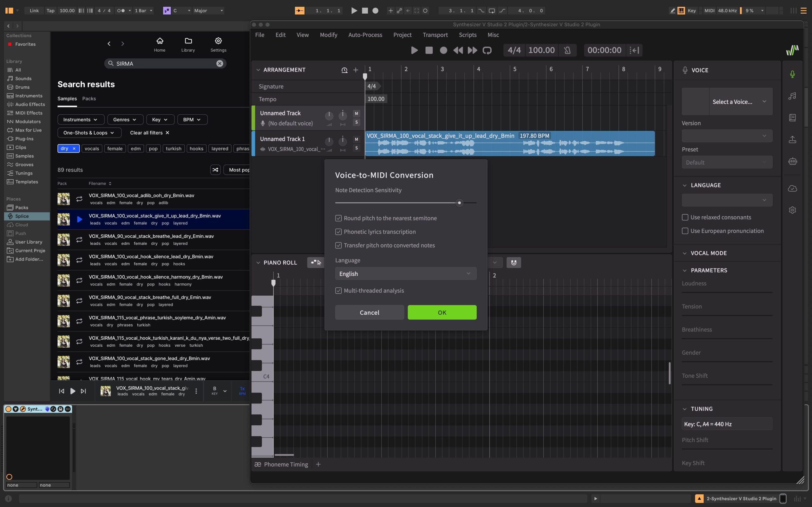
Task: Add a new track in Arrangement header
Action: (356, 70)
